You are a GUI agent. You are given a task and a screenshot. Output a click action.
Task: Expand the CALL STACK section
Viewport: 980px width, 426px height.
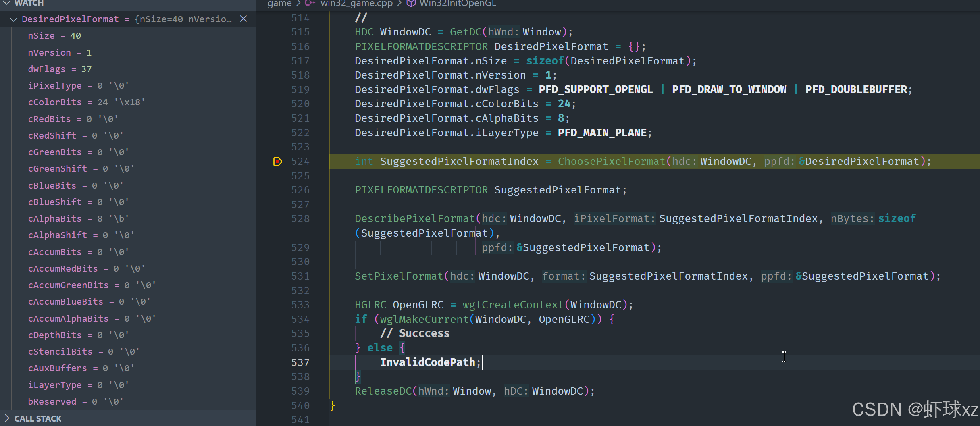click(x=7, y=418)
